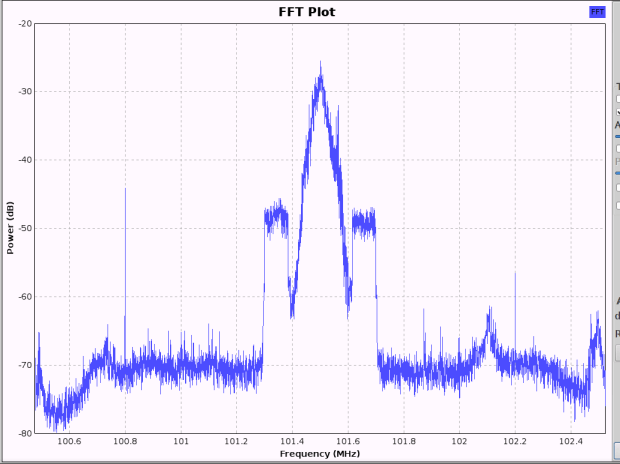Click the 101.4 frequency tick label
Image resolution: width=620 pixels, height=464 pixels.
pyautogui.click(x=292, y=441)
